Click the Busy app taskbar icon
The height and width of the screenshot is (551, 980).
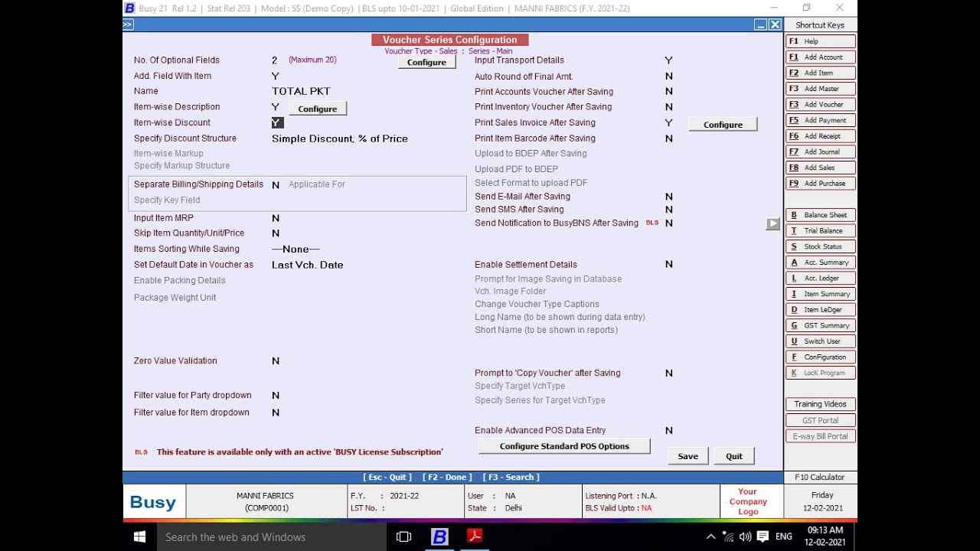[x=439, y=537]
